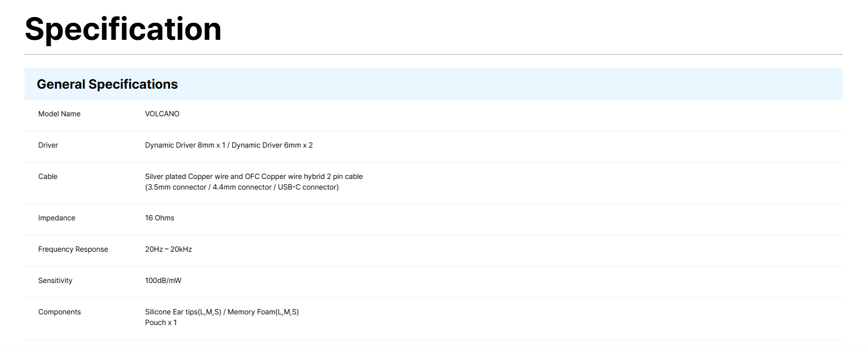Select the Model Name label

[60, 114]
